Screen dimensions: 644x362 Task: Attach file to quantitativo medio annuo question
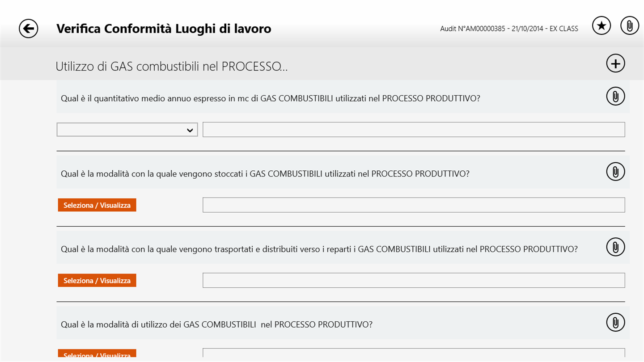coord(615,97)
